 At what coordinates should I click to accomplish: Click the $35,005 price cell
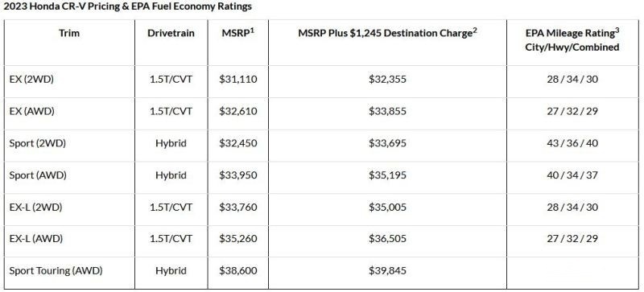(x=387, y=208)
